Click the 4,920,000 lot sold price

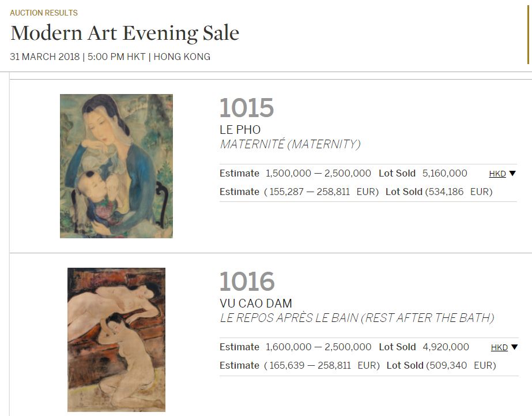click(446, 347)
